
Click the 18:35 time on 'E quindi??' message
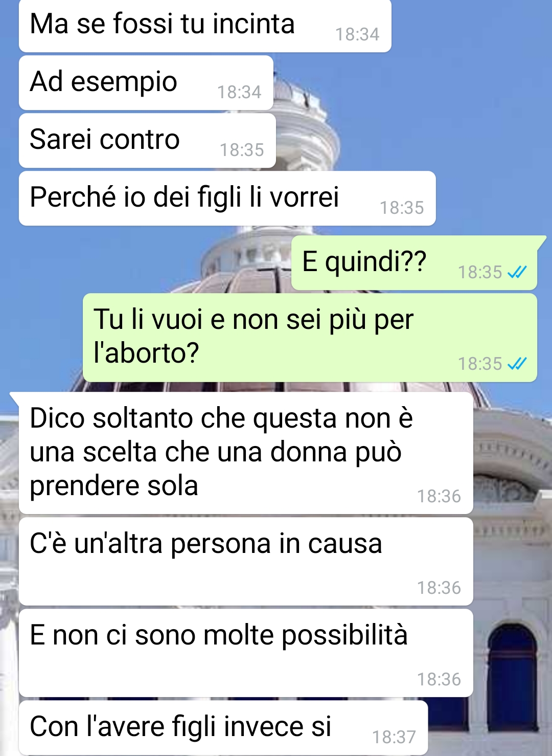[480, 272]
